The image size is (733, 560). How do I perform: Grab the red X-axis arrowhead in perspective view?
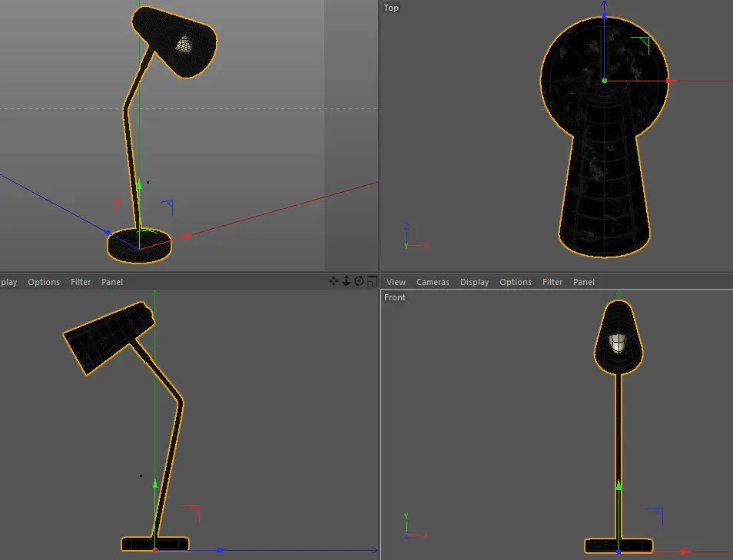187,236
